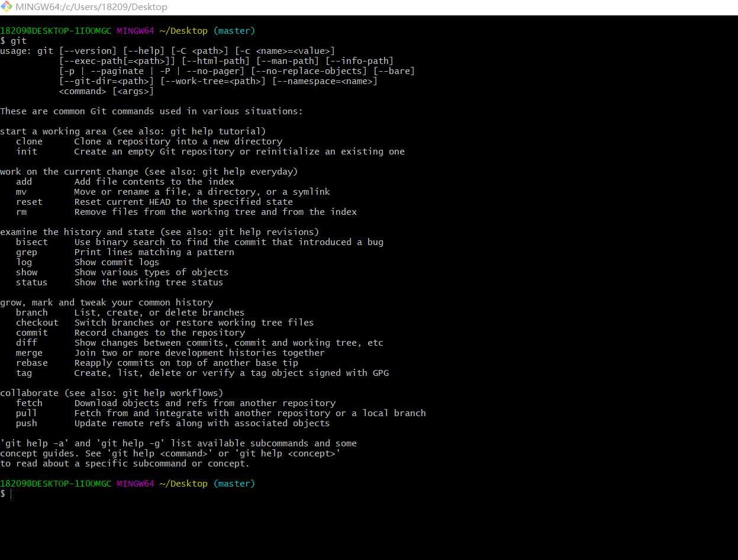Click the 'checkout' command name
The height and width of the screenshot is (560, 738).
37,323
